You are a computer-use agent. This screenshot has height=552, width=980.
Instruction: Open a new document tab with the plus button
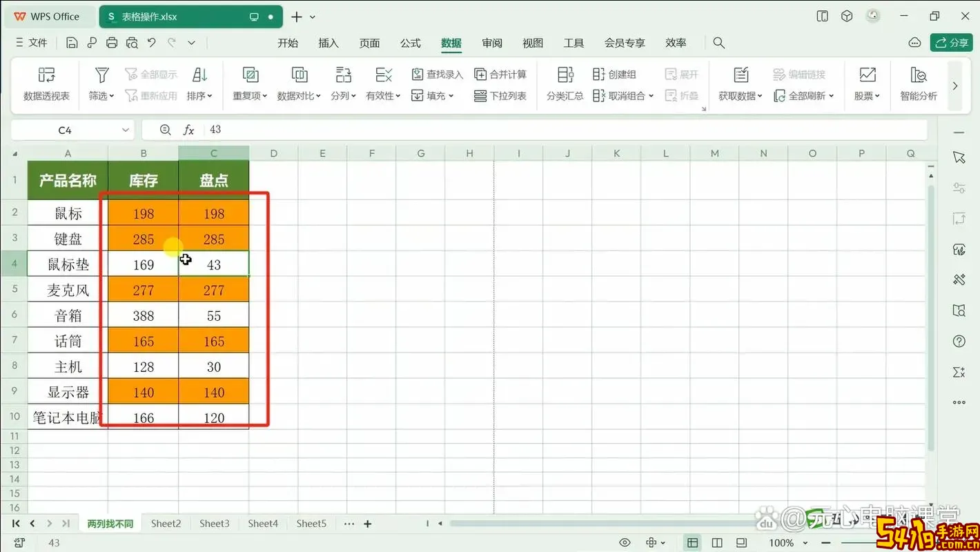click(x=296, y=17)
